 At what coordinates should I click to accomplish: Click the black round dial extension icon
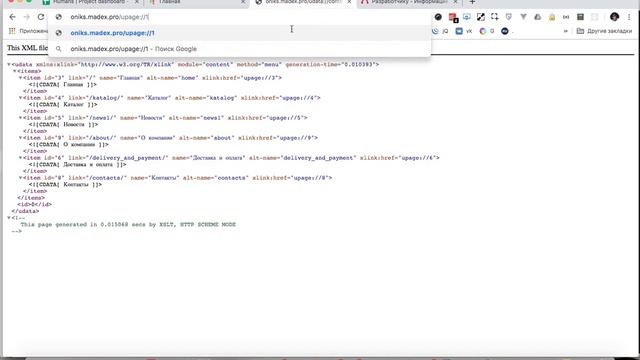[x=438, y=17]
